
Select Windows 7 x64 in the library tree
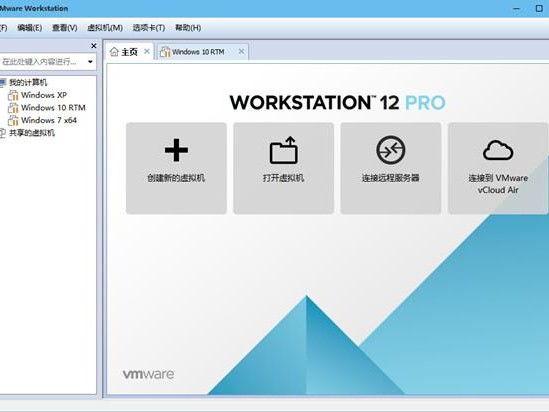(49, 120)
